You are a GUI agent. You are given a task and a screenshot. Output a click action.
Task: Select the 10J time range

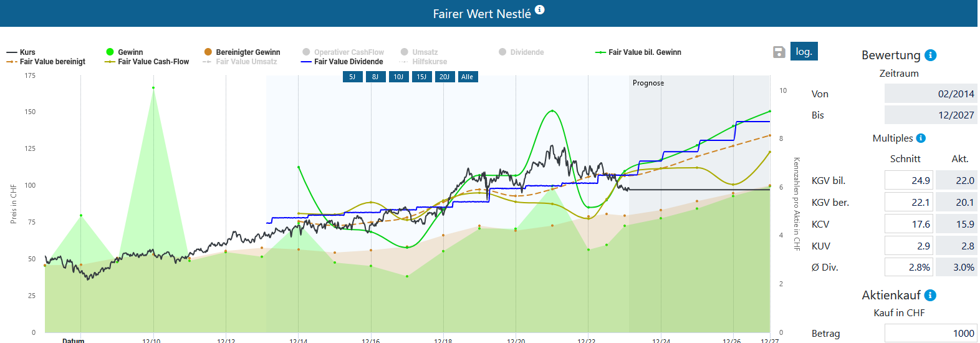point(398,77)
